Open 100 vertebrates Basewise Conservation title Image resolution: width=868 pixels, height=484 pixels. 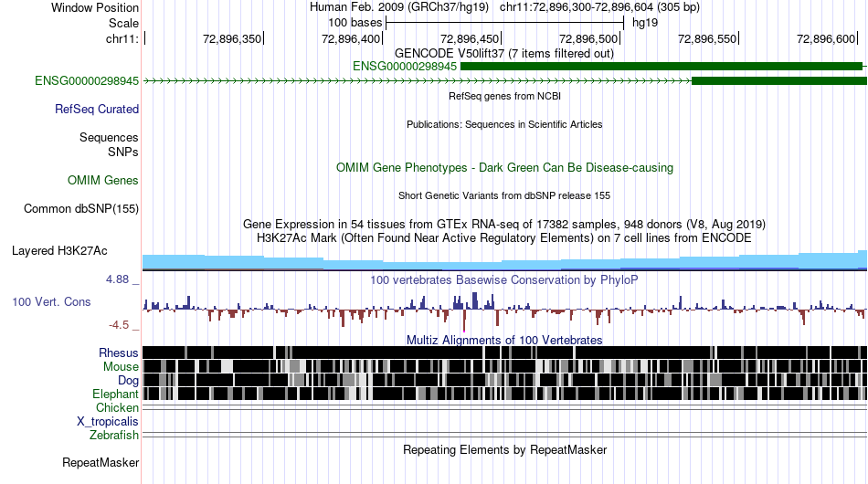pyautogui.click(x=504, y=279)
